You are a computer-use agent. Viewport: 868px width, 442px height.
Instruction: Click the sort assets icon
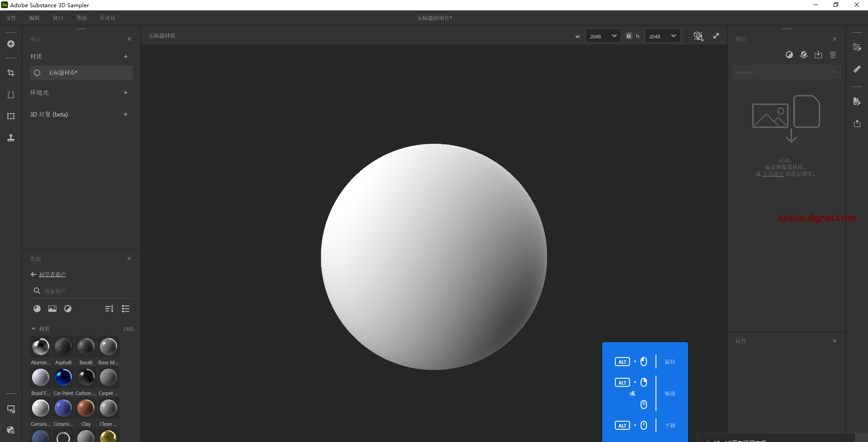pyautogui.click(x=109, y=309)
